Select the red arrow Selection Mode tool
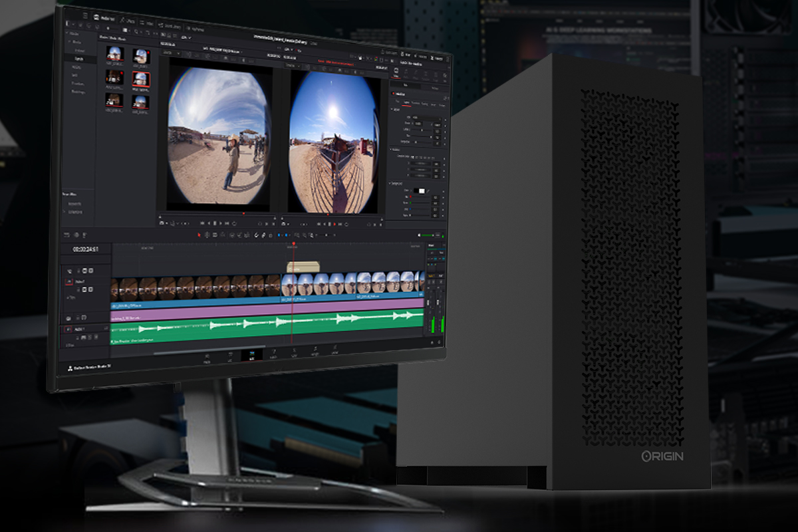This screenshot has height=532, width=798. coord(199,235)
